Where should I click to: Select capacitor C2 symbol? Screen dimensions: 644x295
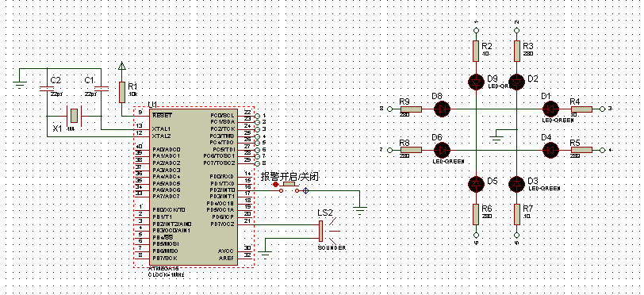(47, 89)
